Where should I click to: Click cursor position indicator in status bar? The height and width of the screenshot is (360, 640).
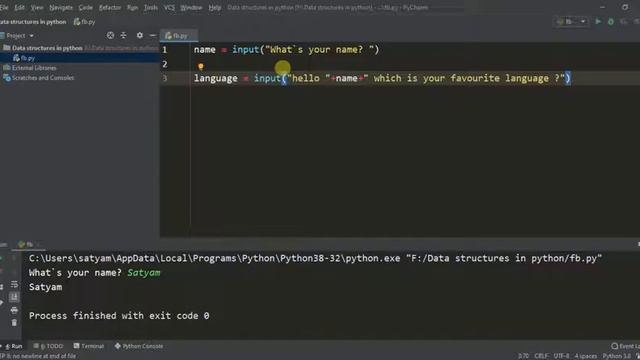click(x=523, y=356)
